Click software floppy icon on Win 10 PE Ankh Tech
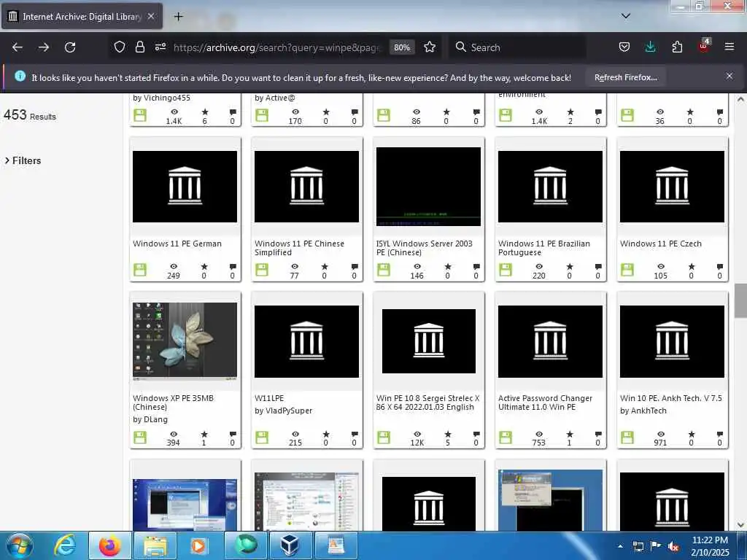 pos(627,437)
